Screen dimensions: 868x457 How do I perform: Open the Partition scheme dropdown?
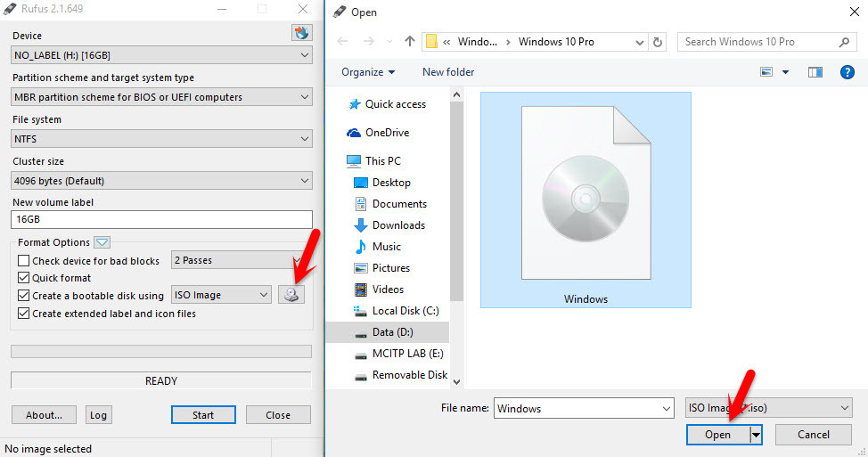click(161, 97)
